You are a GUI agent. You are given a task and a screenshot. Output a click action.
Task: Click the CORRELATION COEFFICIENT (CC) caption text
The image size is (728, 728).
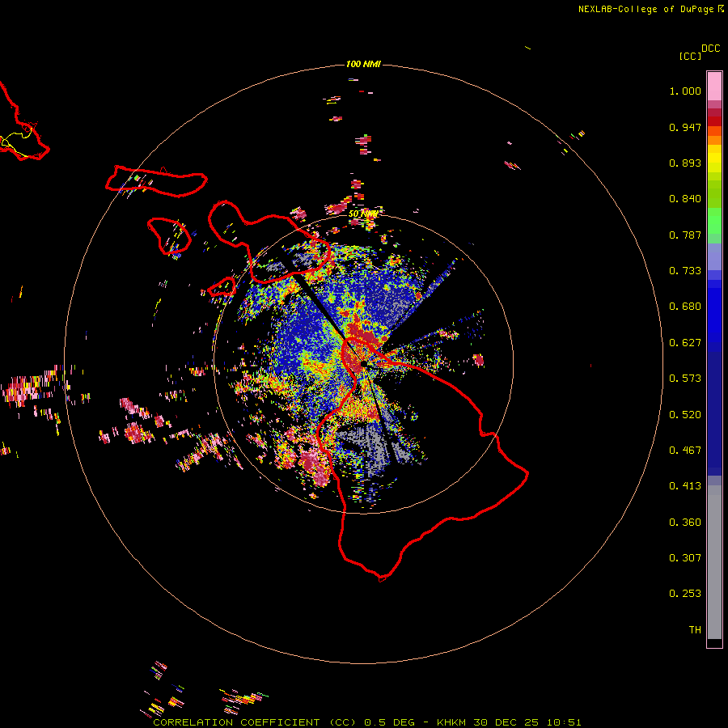click(255, 722)
